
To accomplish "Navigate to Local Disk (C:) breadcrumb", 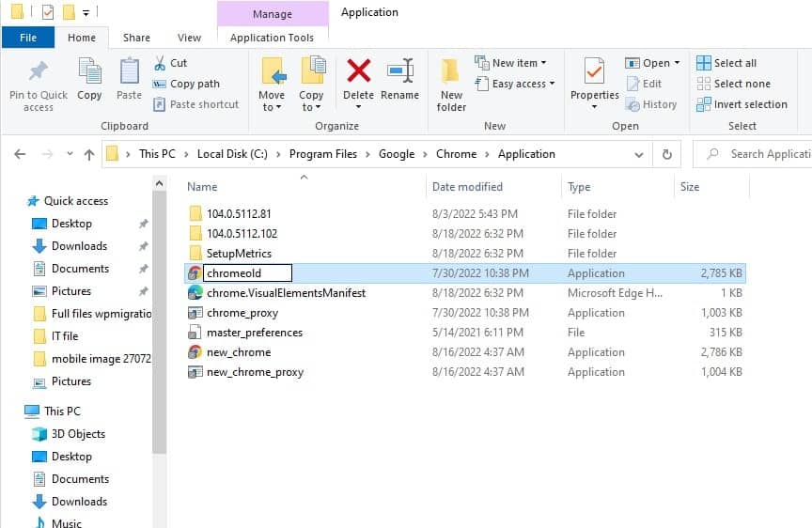I will click(232, 154).
